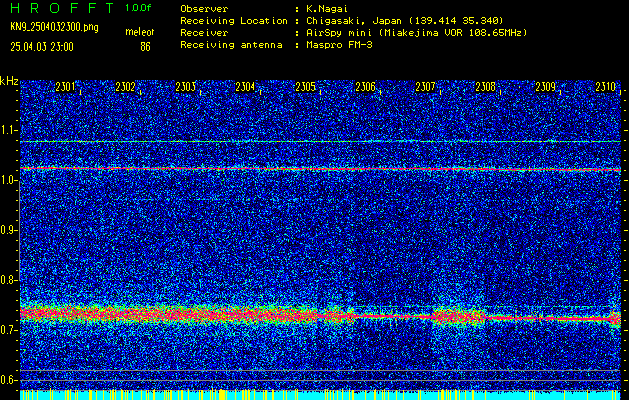Click the AirSpy mini receiver text
This screenshot has width=629, height=400.
[x=416, y=33]
